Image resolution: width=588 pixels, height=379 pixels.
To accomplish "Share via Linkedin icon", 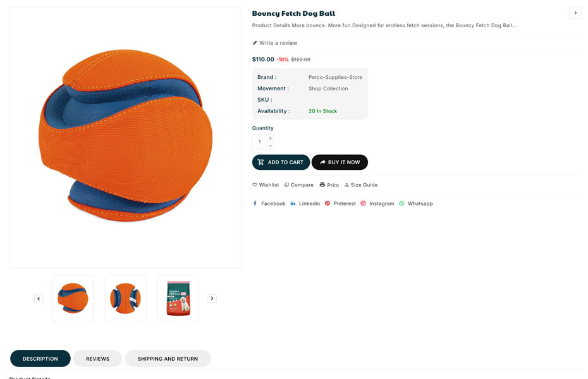I will (x=293, y=203).
